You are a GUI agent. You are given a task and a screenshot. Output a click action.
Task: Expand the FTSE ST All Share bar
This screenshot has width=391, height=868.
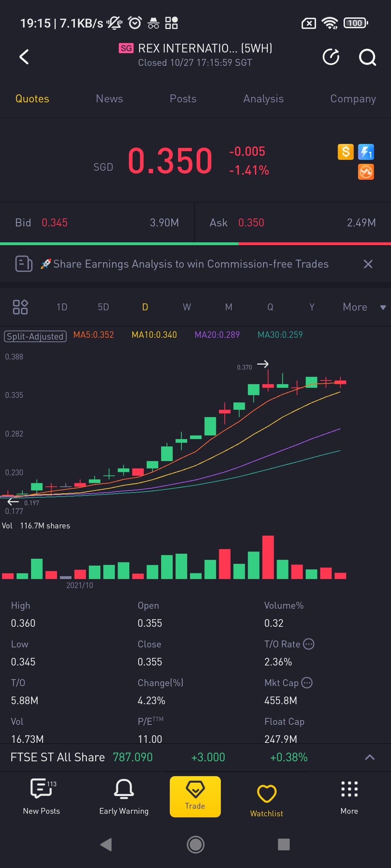(x=370, y=757)
